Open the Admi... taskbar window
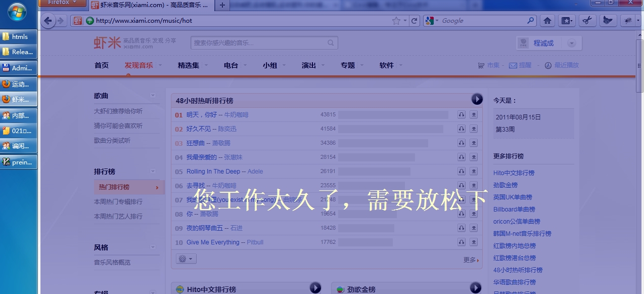644x294 pixels. point(19,68)
